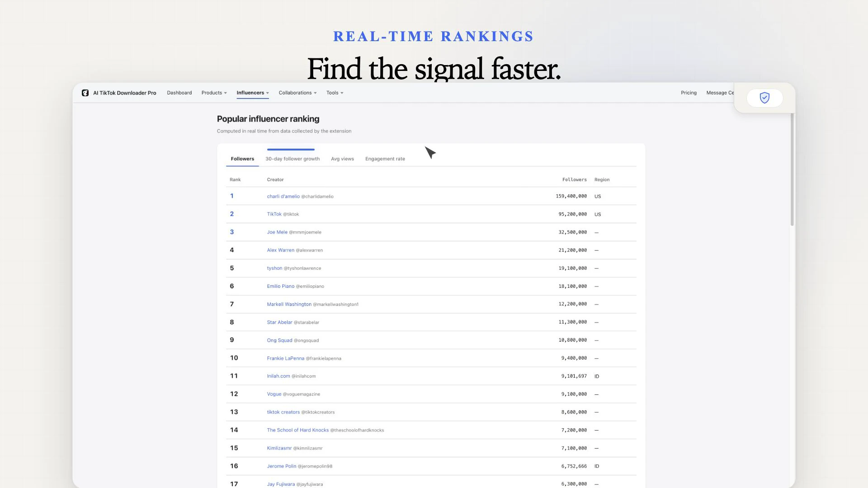Click the 159,400,000 followers value

tap(571, 197)
